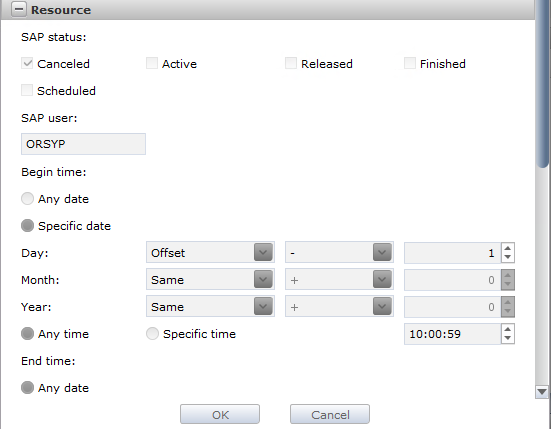Screen dimensions: 551x429
Task: Tick the Finished checkbox
Action: click(410, 63)
